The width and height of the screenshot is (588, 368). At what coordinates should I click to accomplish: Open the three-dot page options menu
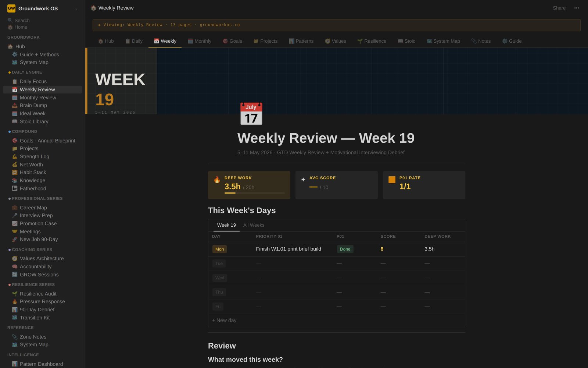point(577,8)
